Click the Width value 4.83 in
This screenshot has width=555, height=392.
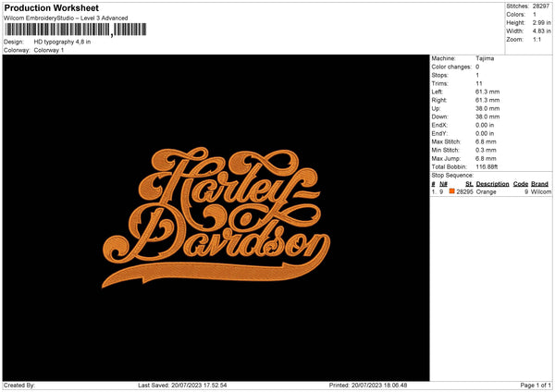542,31
